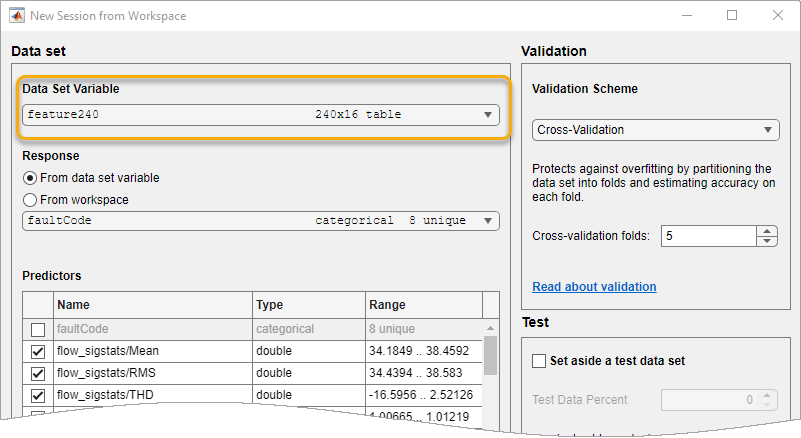Select the From data set variable option
Screen dimensions: 801x438
(30, 178)
